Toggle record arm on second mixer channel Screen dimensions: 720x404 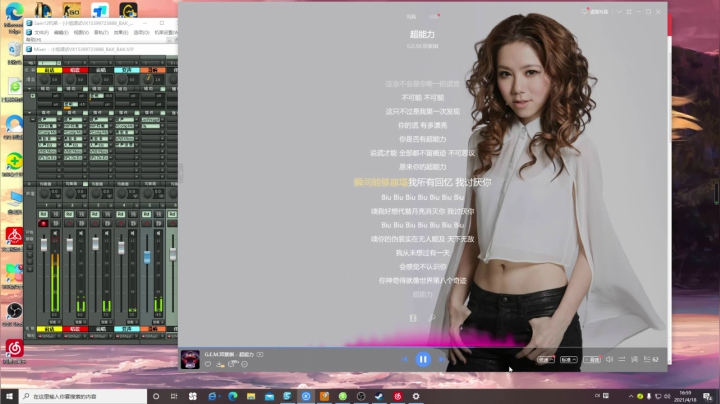pyautogui.click(x=69, y=224)
